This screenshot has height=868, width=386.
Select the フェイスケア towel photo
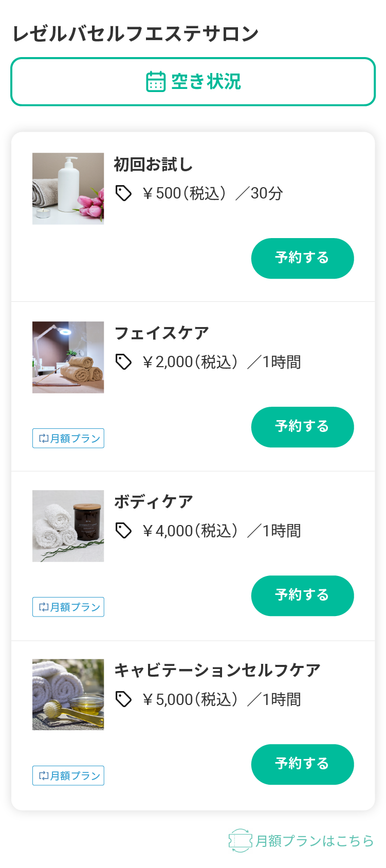click(68, 357)
